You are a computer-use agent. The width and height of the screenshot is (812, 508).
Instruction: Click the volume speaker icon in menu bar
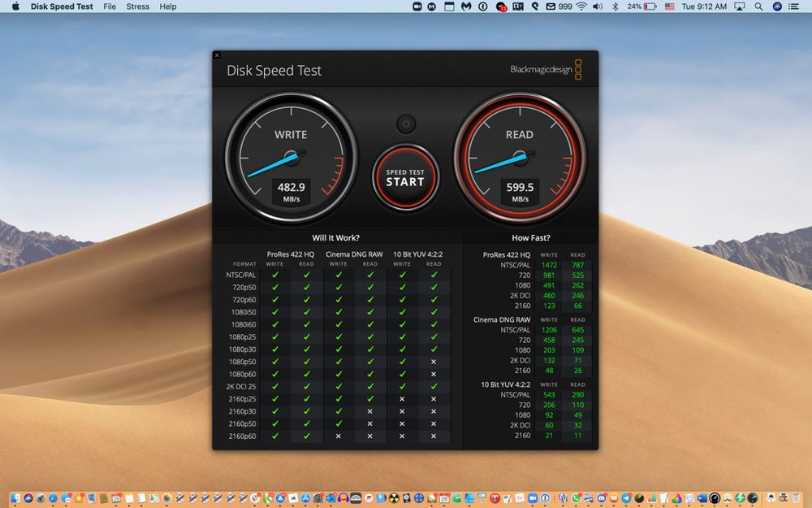point(598,7)
